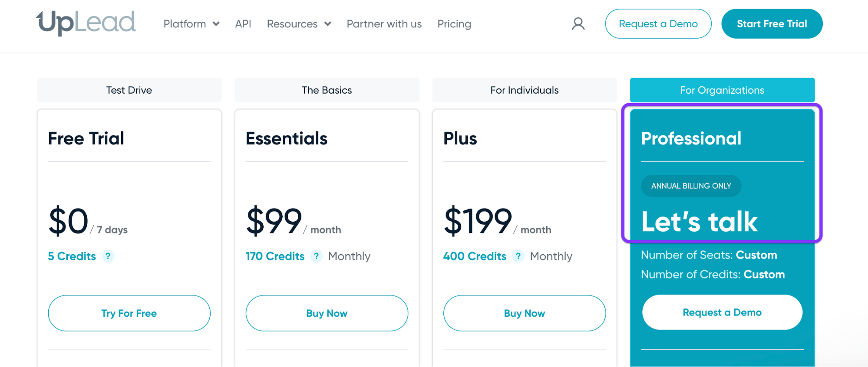Open the API page
Image resolution: width=868 pixels, height=367 pixels.
(x=243, y=24)
